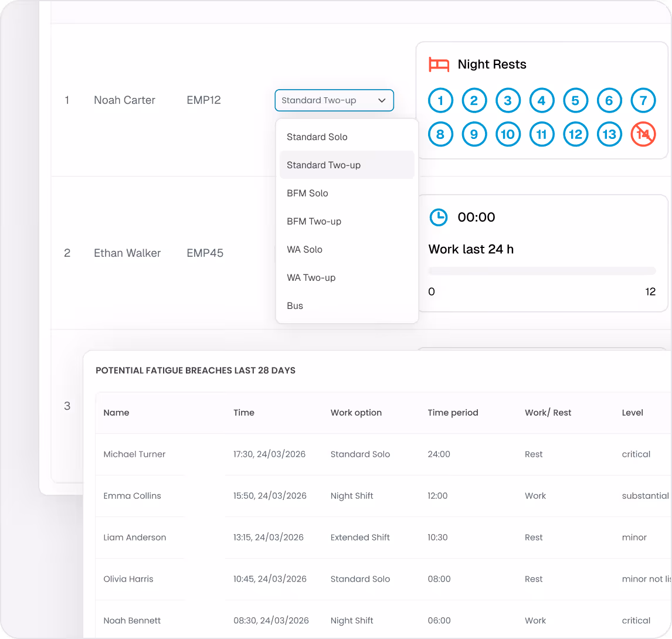Select WA Two-up option
672x639 pixels.
[x=347, y=278]
